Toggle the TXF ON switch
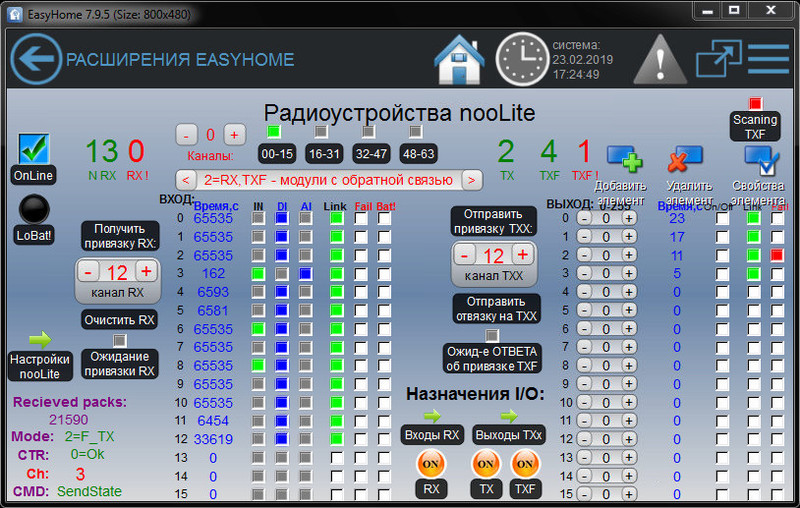Image resolution: width=800 pixels, height=508 pixels. coord(524,464)
